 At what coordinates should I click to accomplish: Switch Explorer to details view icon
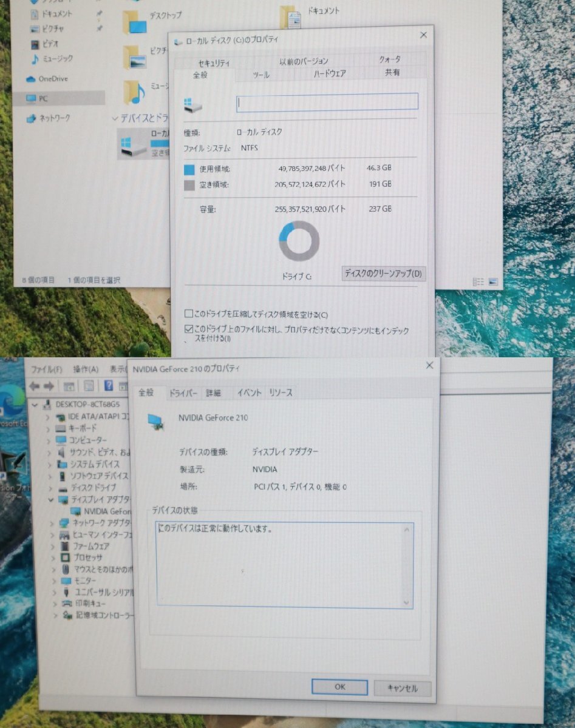pos(478,281)
